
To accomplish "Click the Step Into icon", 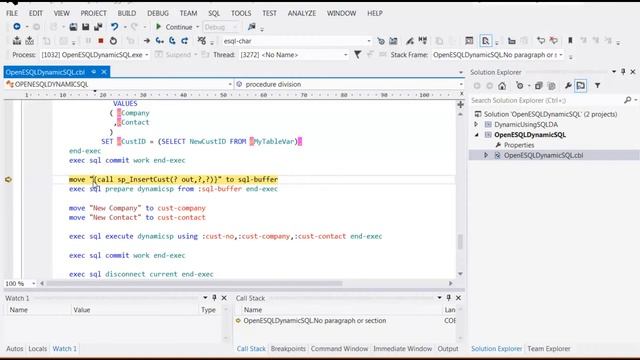I will pos(160,41).
